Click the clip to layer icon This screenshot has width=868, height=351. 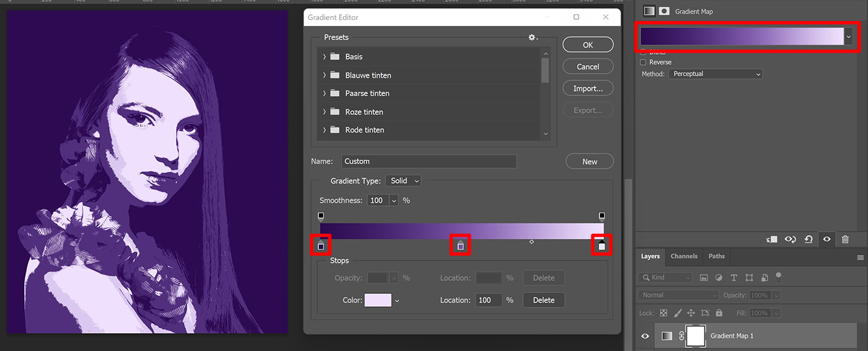click(773, 239)
